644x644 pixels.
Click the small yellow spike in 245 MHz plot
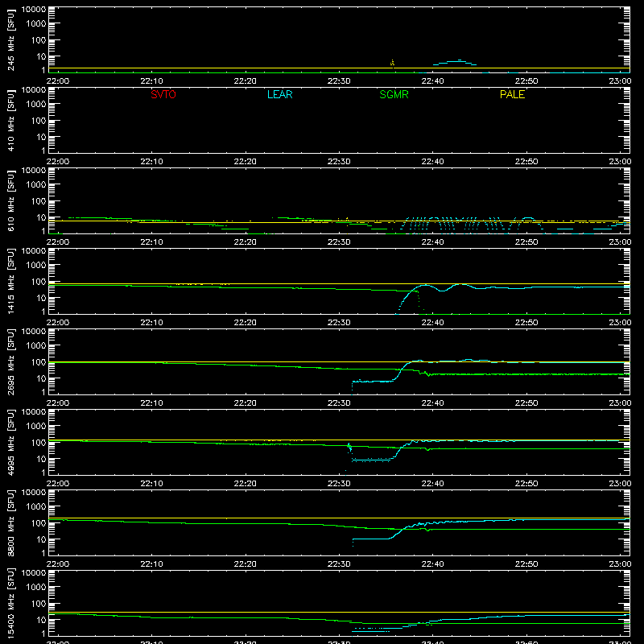tap(392, 63)
